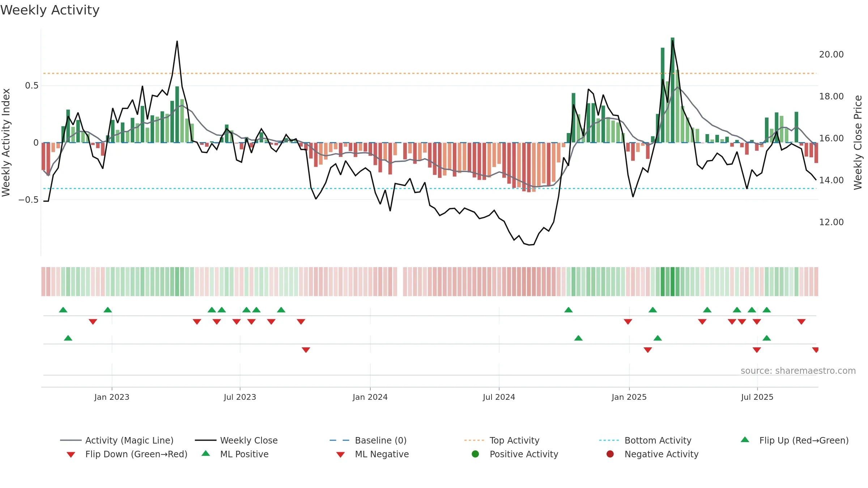Click the Weekly Close Price axis title
868x488 pixels.
click(x=858, y=142)
